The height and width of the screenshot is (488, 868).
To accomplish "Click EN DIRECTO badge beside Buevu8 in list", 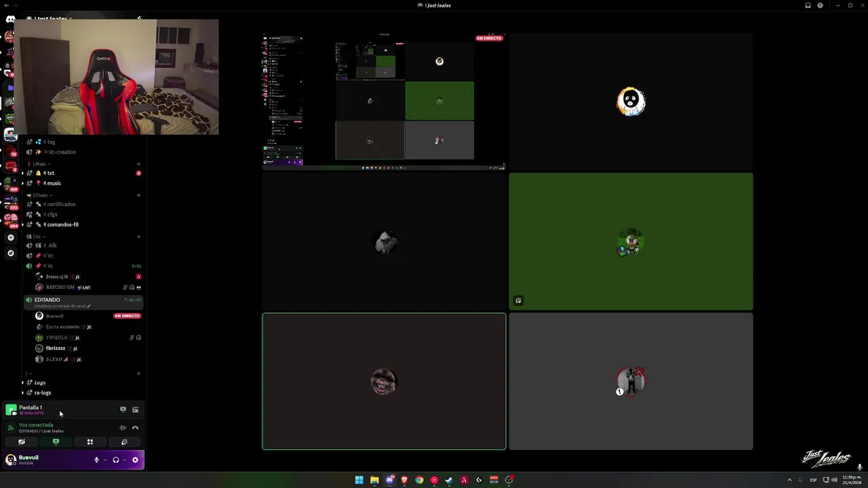I will [x=127, y=316].
